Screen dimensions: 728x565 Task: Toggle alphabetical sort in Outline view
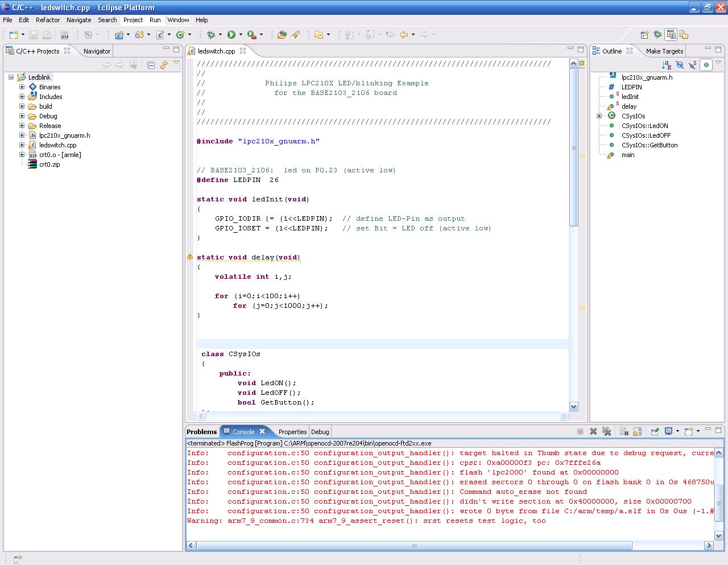[667, 65]
